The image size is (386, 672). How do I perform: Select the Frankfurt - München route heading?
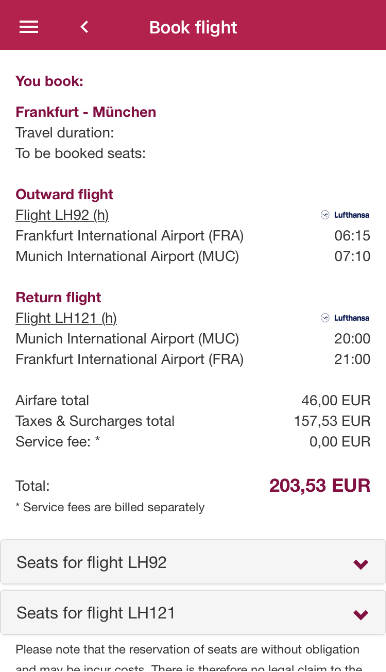(x=86, y=112)
